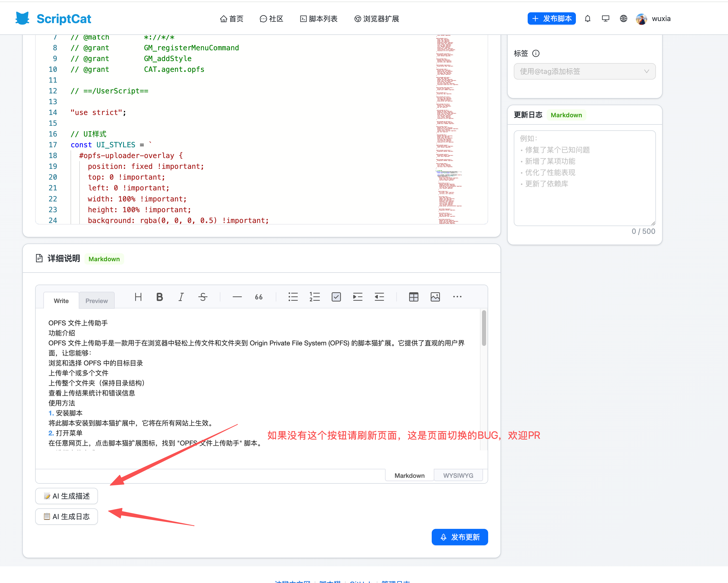
Task: Expand the 使用@tag添加标签 dropdown
Action: [x=585, y=71]
